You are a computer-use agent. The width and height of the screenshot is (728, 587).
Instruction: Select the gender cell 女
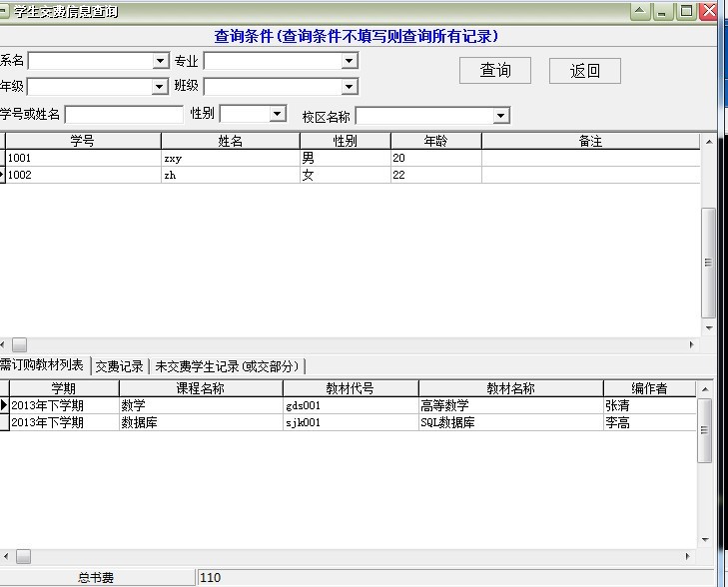pos(345,175)
